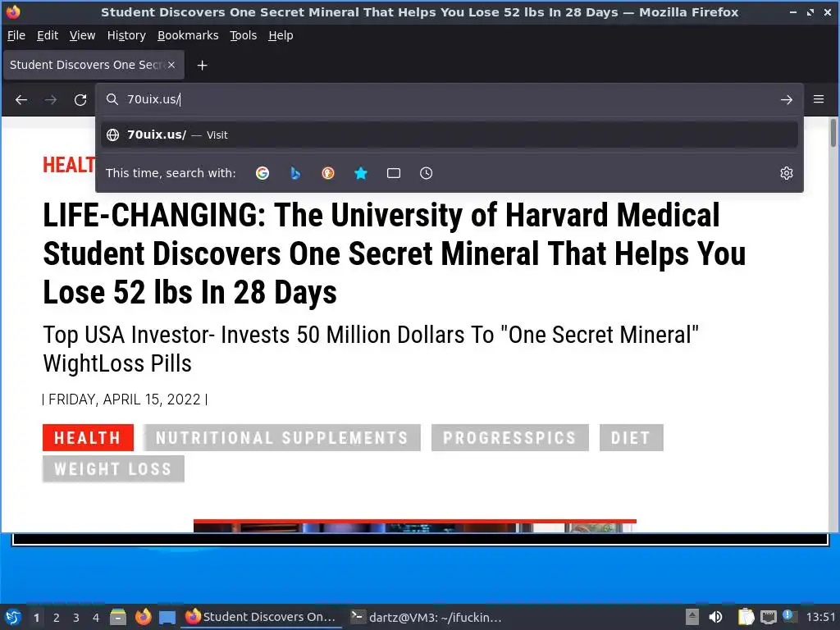Viewport: 840px width, 630px height.
Task: Click the Go arrow in address bar
Action: click(x=787, y=99)
